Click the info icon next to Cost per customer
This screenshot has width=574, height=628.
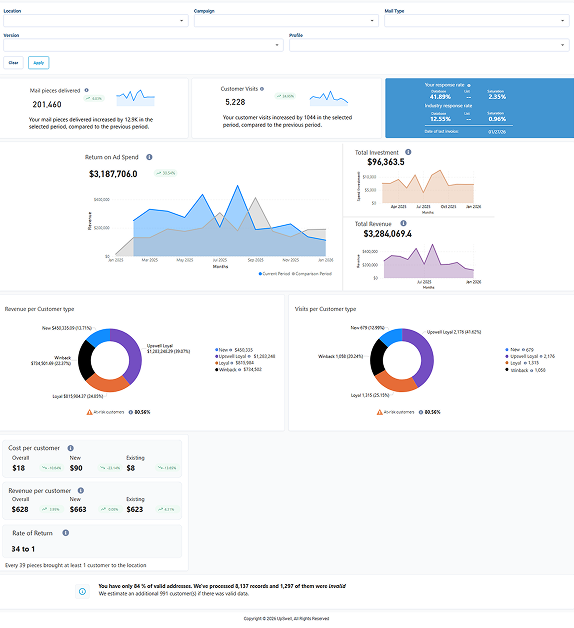70,448
